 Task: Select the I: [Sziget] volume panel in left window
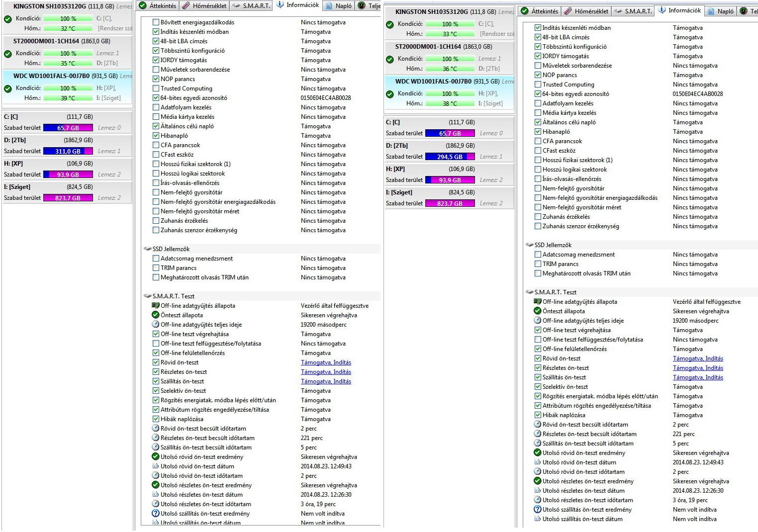67,192
